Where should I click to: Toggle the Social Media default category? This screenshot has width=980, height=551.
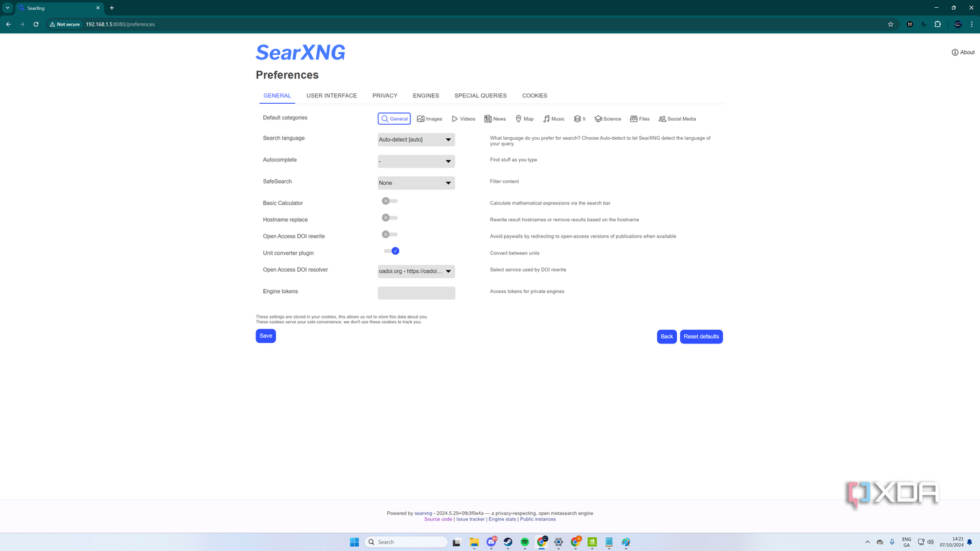677,119
